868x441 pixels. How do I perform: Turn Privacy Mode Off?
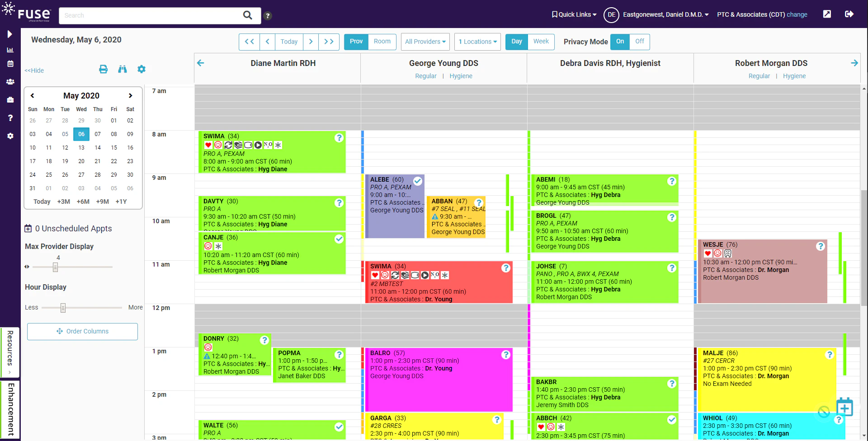[639, 42]
